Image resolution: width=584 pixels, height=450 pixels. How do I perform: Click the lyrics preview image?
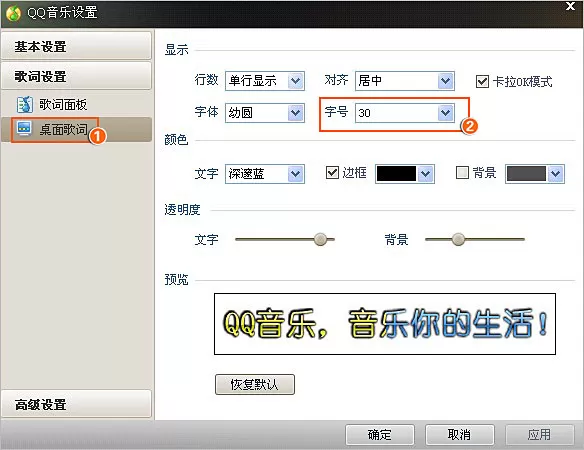tap(385, 324)
